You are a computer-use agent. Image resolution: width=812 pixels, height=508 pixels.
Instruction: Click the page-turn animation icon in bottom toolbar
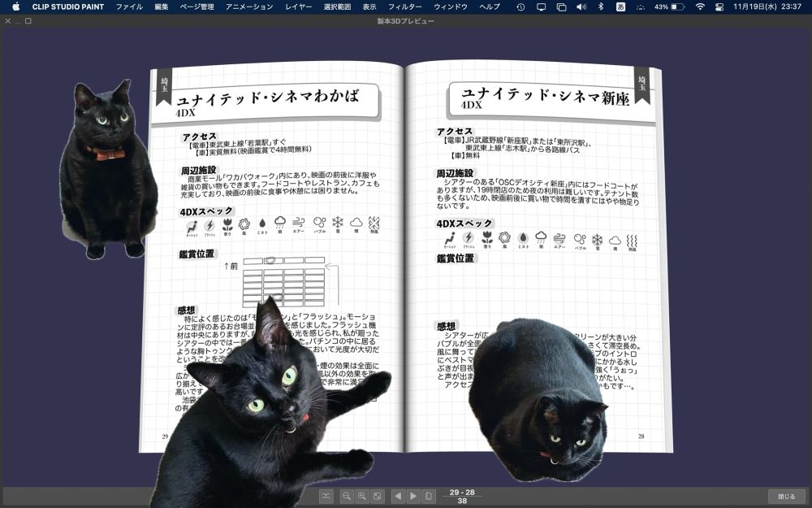(326, 496)
